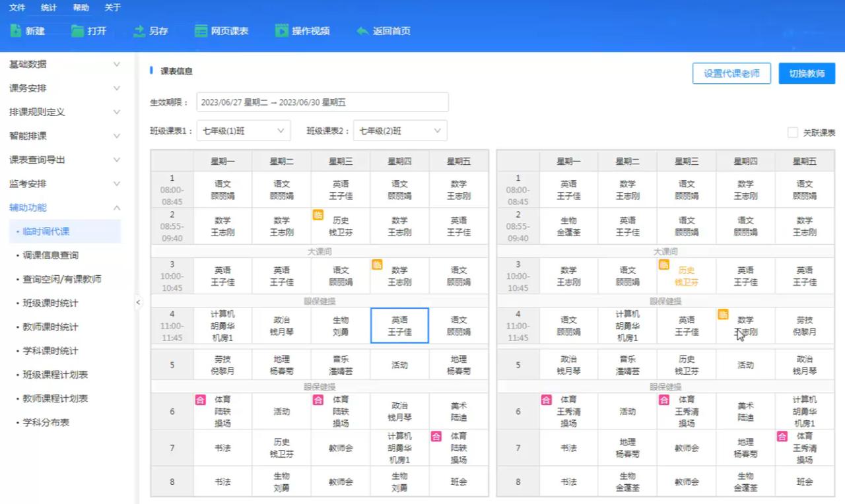The height and width of the screenshot is (504, 845).
Task: Click the pink 合 badge on Friday 体育 陆轶 period 7
Action: click(436, 436)
